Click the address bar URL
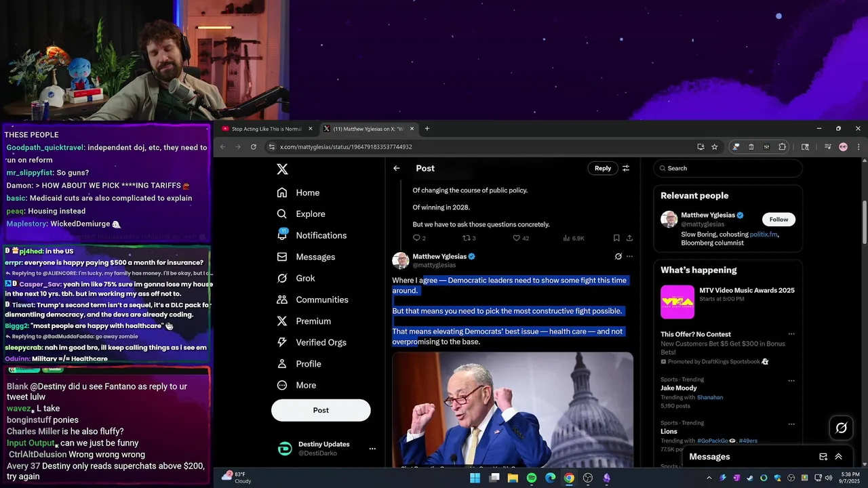Viewport: 868px width, 488px height. coord(346,147)
